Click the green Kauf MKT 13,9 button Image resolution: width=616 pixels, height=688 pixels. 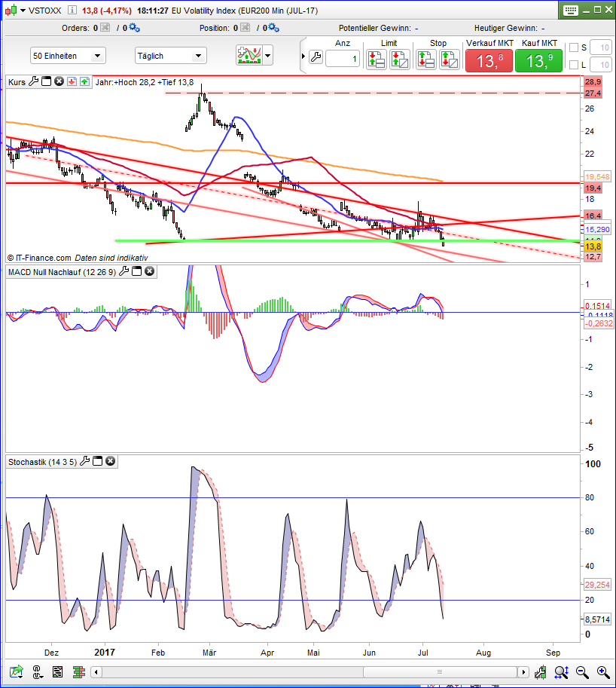[538, 60]
